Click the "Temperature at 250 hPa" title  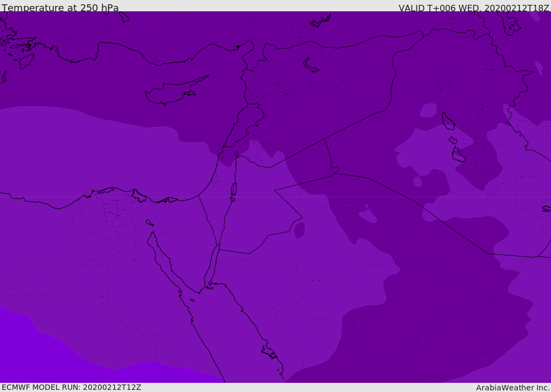pyautogui.click(x=60, y=8)
